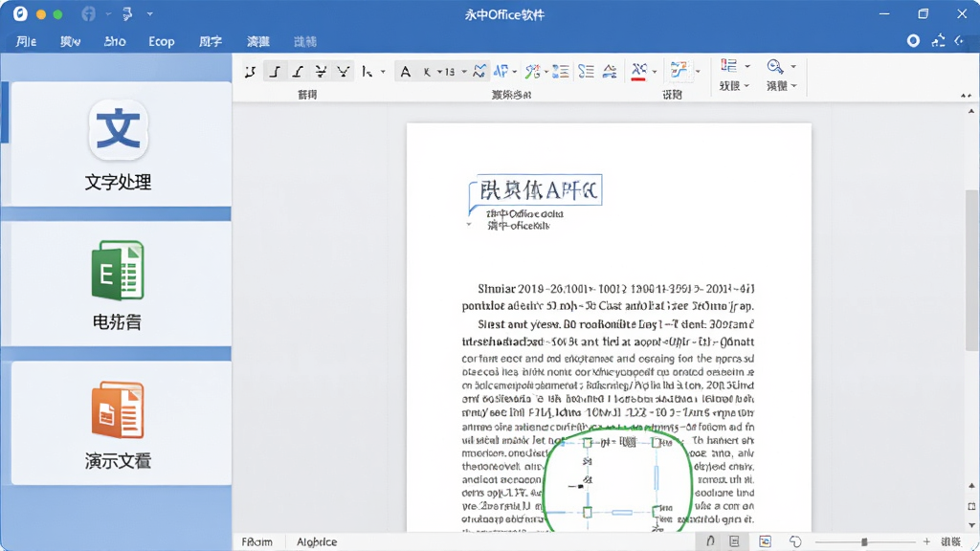Expand the highlighter brush dropdown arrow
The height and width of the screenshot is (551, 980).
[x=546, y=72]
